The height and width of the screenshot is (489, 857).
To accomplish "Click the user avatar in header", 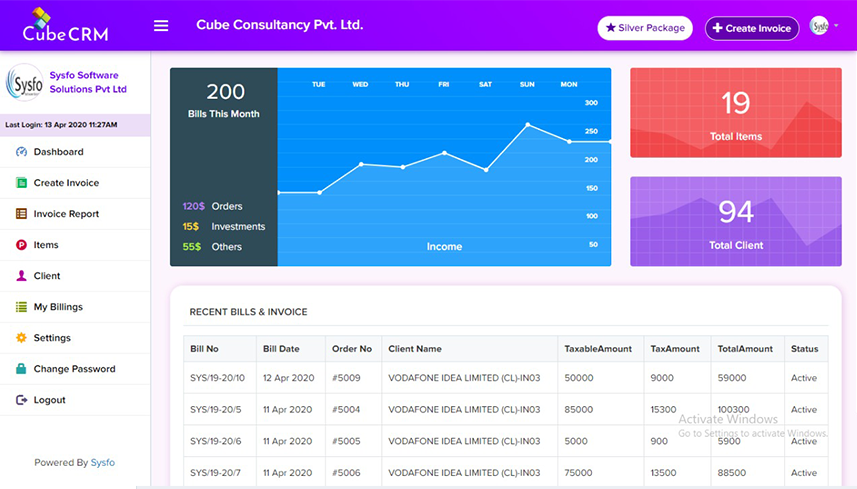I will 819,26.
